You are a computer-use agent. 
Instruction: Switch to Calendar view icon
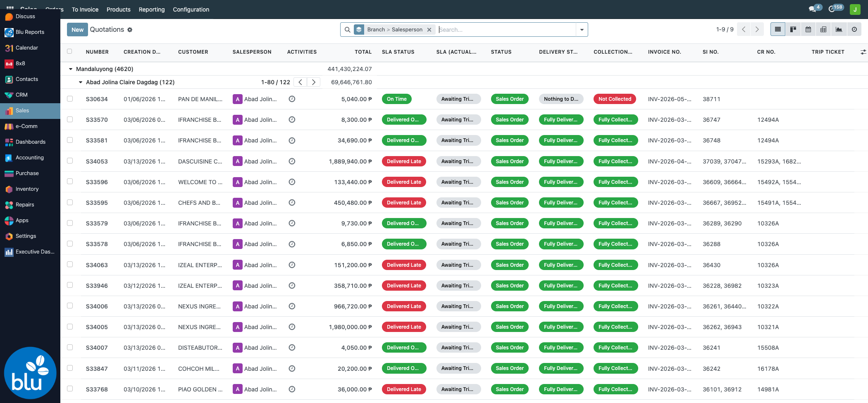point(808,29)
